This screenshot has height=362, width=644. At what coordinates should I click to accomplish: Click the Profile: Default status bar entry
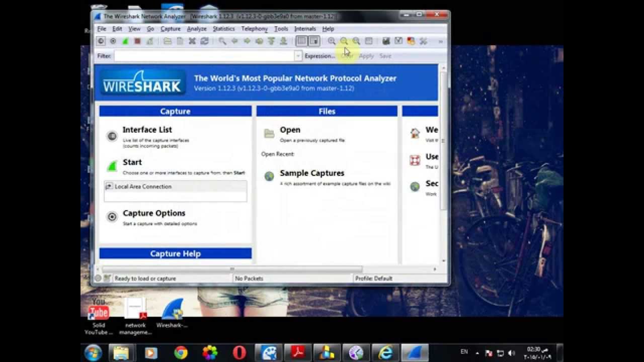374,279
